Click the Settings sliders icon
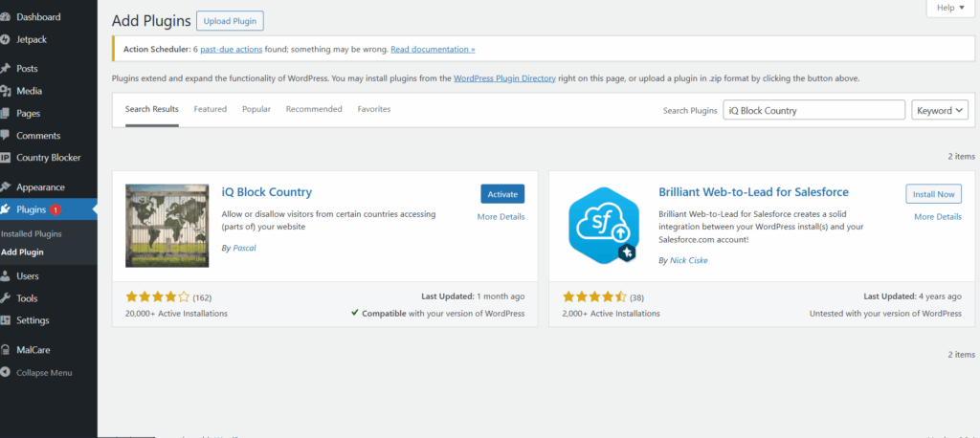The image size is (980, 438). click(5, 320)
